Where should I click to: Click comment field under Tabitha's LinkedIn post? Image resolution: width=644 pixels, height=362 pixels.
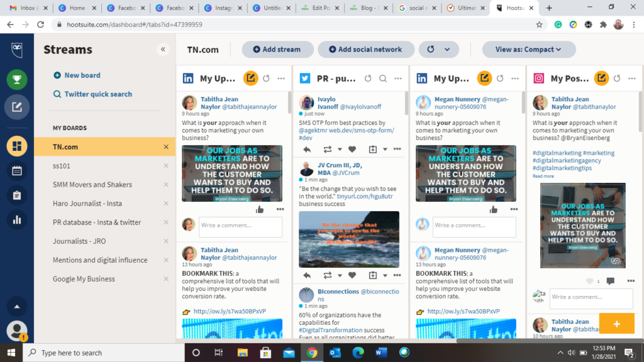(241, 227)
